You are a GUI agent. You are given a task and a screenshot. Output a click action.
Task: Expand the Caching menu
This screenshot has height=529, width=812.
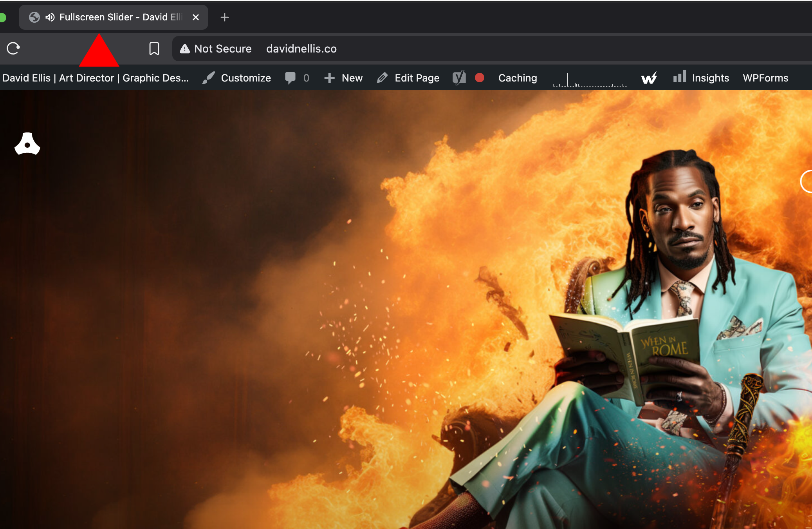(x=518, y=78)
